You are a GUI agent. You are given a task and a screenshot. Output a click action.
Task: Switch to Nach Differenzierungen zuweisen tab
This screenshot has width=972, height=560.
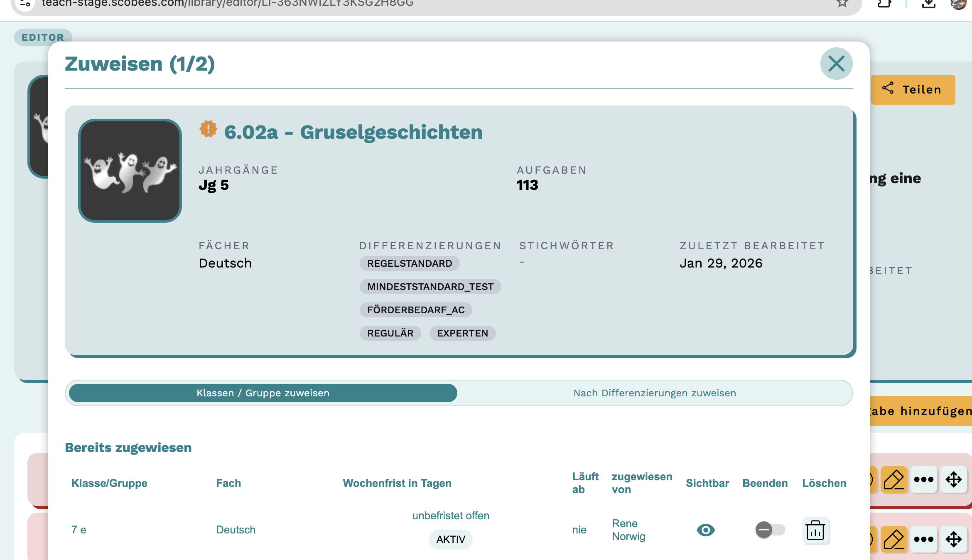click(x=655, y=393)
